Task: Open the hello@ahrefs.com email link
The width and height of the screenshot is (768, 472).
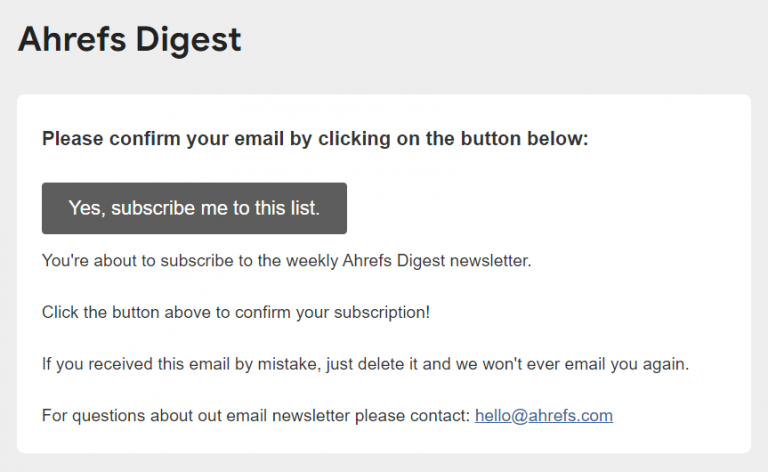Action: [x=544, y=416]
